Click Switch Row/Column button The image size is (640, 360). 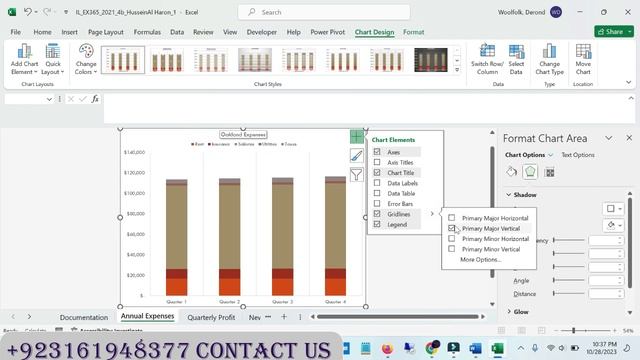click(x=487, y=60)
